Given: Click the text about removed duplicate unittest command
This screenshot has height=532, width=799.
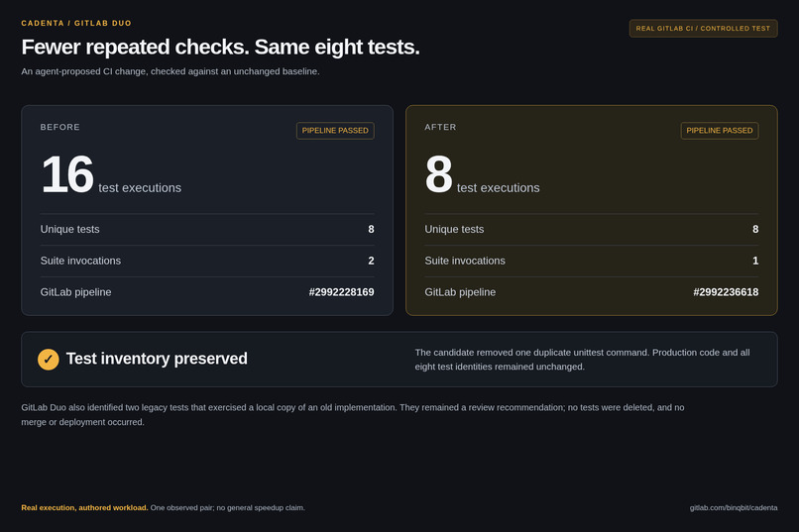Looking at the screenshot, I should [582, 360].
